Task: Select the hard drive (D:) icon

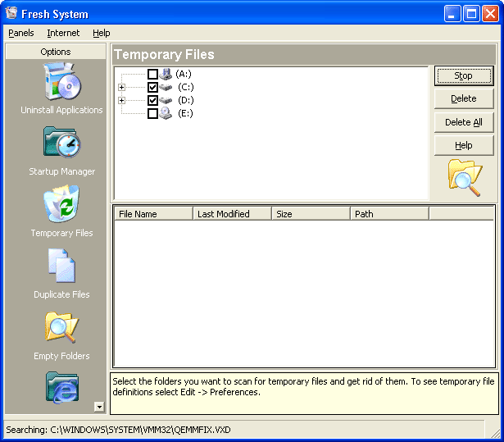Action: click(x=166, y=100)
